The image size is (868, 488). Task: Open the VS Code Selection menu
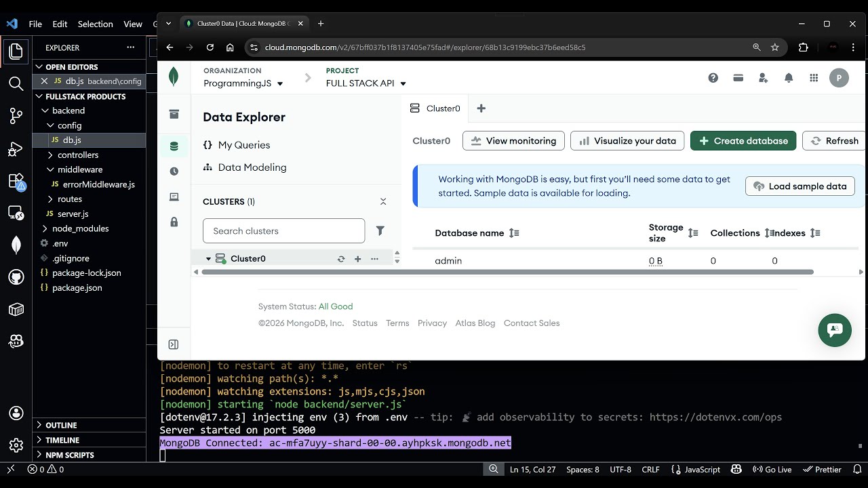click(x=95, y=24)
